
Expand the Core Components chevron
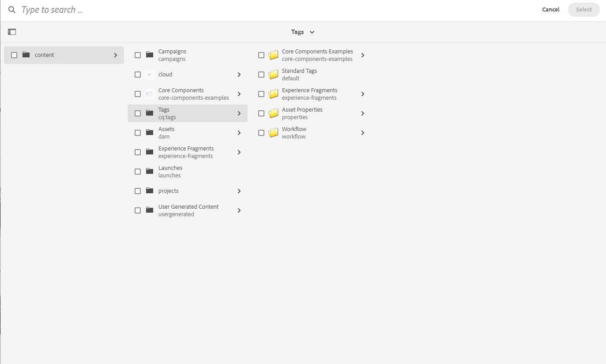[239, 94]
